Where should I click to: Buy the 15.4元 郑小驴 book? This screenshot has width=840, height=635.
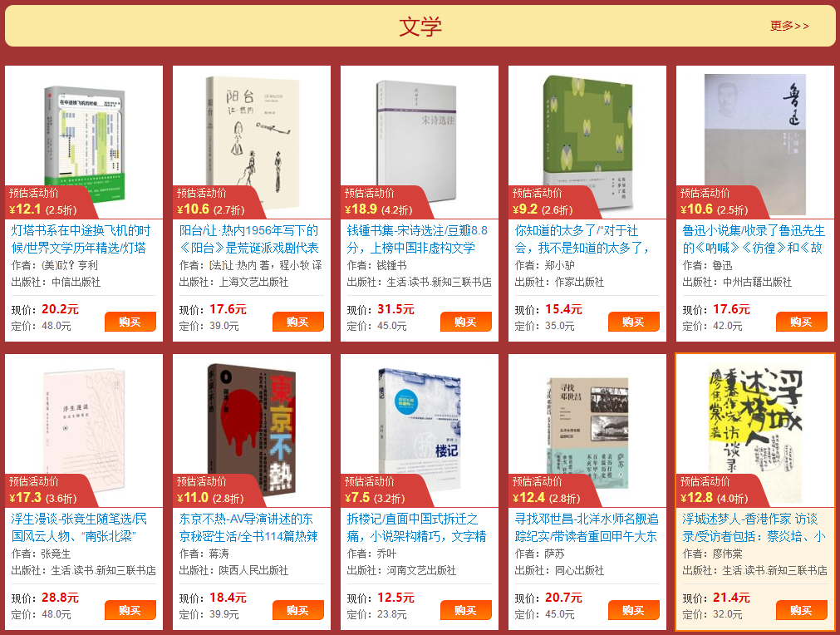(x=633, y=322)
